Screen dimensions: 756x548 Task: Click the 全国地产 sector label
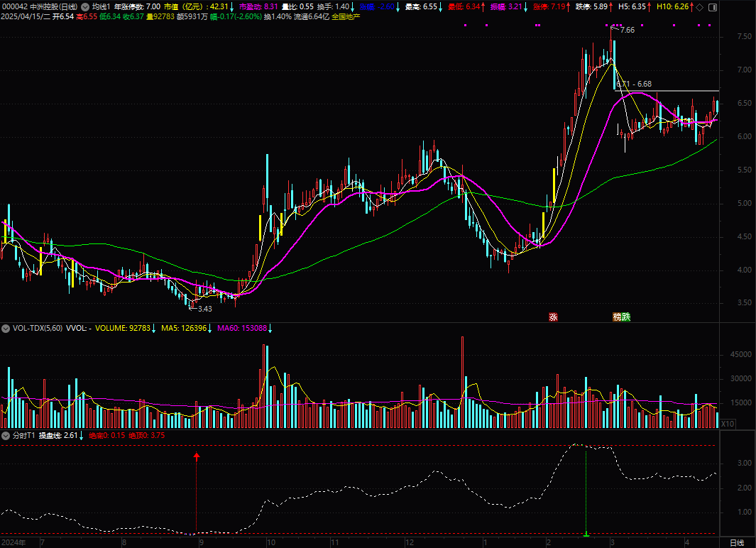tap(346, 16)
